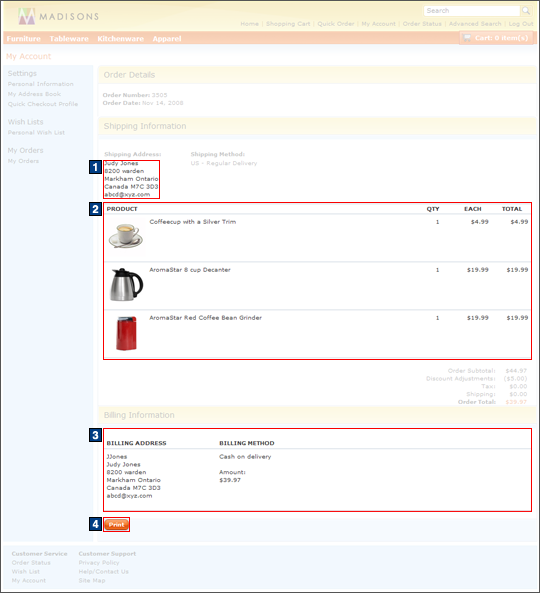
Task: Click the Order Number 3505 text
Action: (x=135, y=95)
